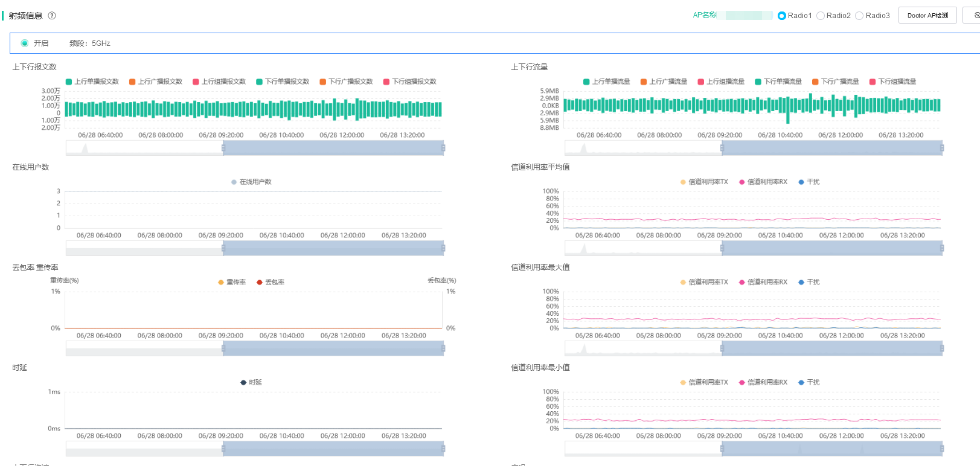
Task: Hide 信道利用率TX in the 最大值 chart
Action: [704, 282]
